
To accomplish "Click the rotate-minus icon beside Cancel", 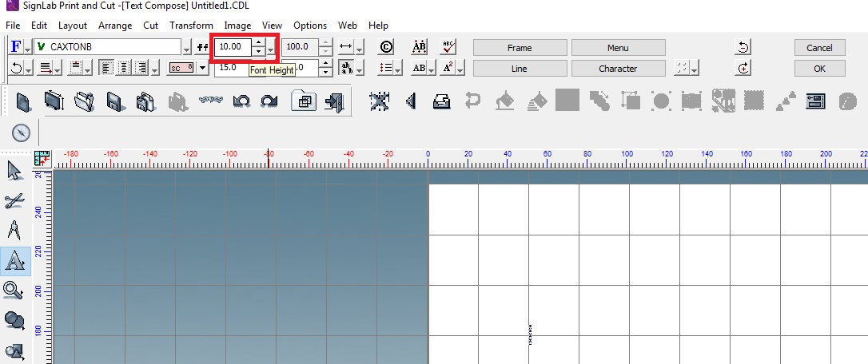I will pyautogui.click(x=743, y=48).
